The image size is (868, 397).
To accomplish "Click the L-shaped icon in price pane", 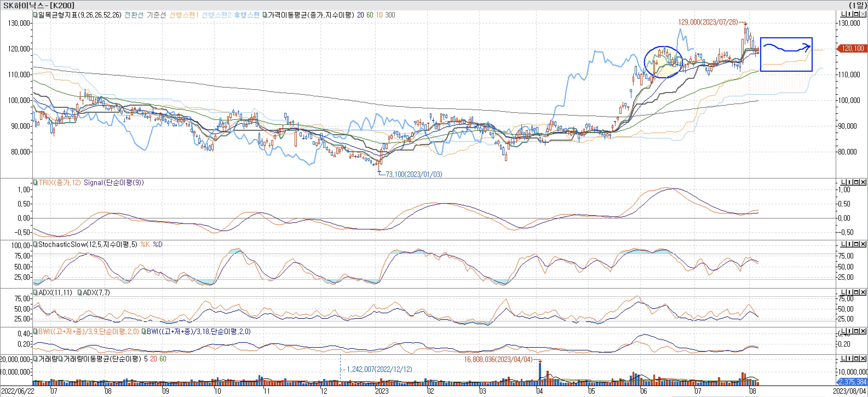I will pyautogui.click(x=843, y=14).
